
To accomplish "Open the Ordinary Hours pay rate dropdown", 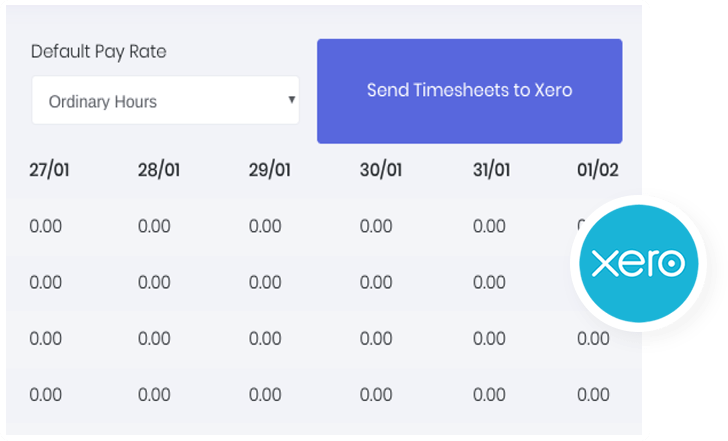I will click(165, 101).
